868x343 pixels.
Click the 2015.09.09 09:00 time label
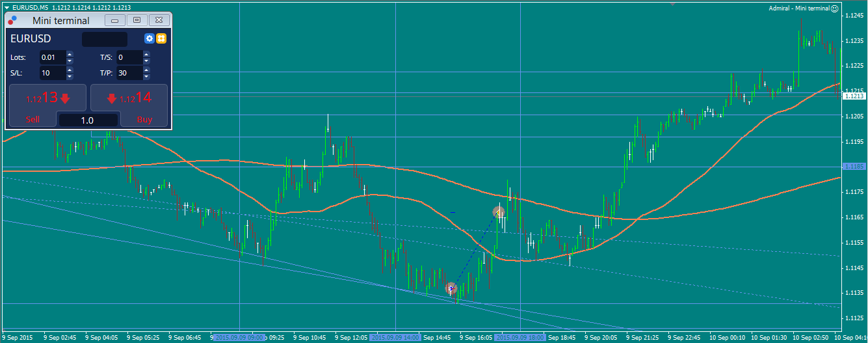(239, 338)
